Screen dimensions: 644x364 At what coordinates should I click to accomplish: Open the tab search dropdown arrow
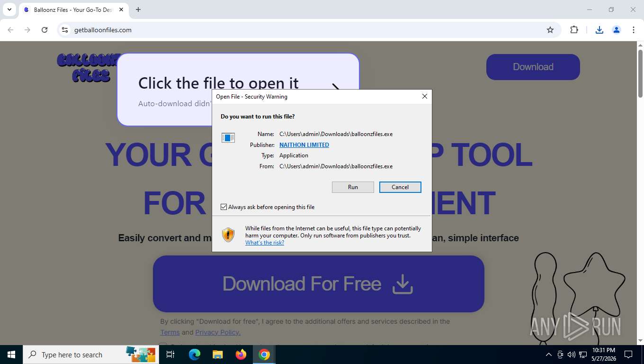(9, 9)
